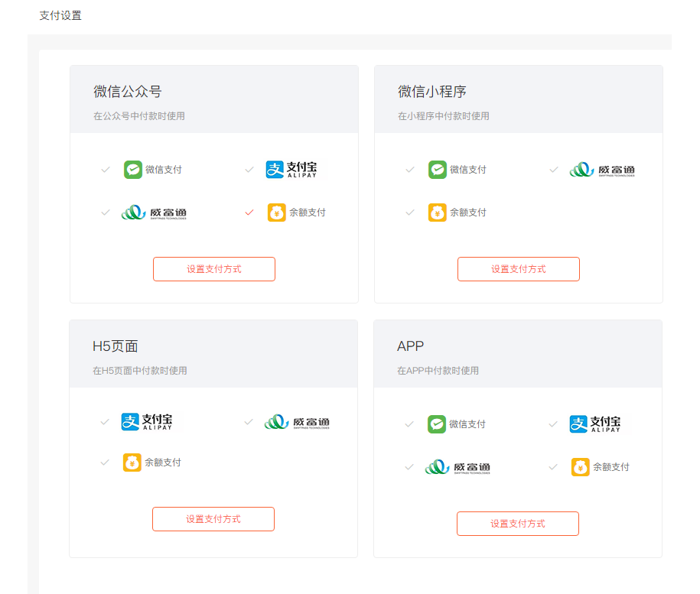The width and height of the screenshot is (700, 594).
Task: Click 余额支付 icon in H5页面 card
Action: 132,463
